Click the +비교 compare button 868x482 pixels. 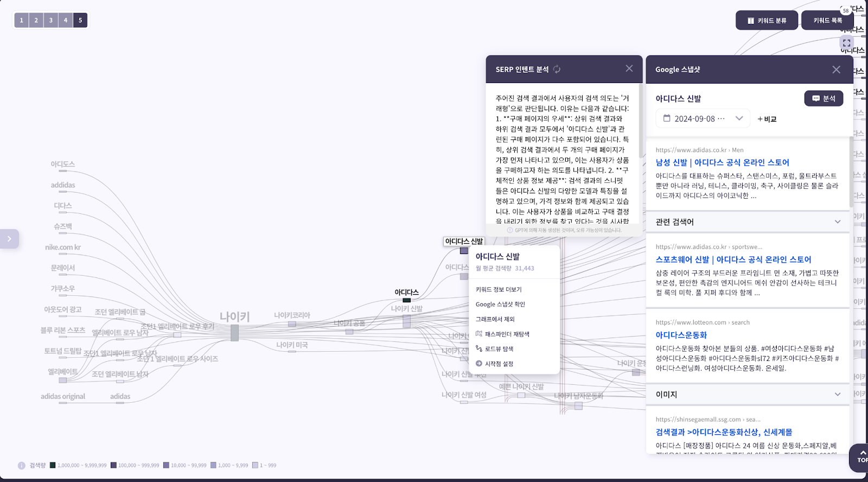767,119
